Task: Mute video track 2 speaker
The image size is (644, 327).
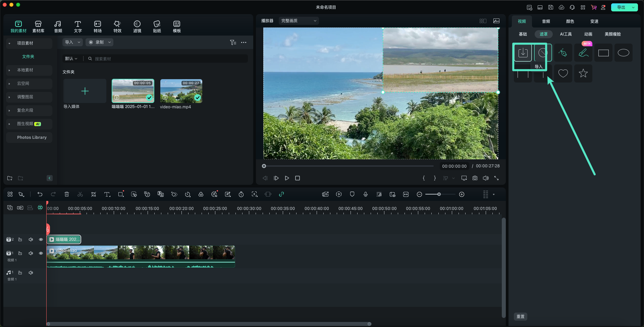Action: click(31, 239)
